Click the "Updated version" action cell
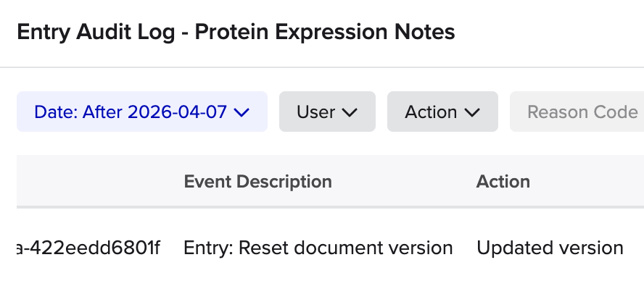644x294 pixels. [550, 248]
